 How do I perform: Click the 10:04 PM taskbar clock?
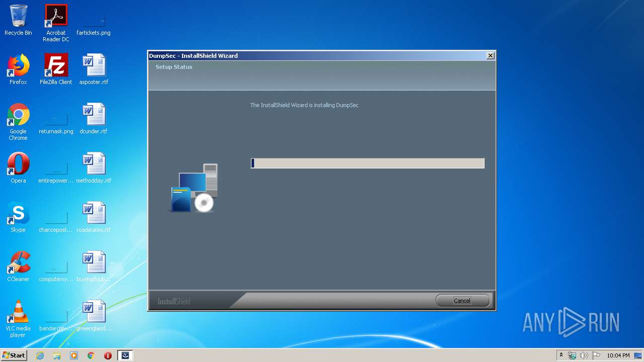point(618,355)
